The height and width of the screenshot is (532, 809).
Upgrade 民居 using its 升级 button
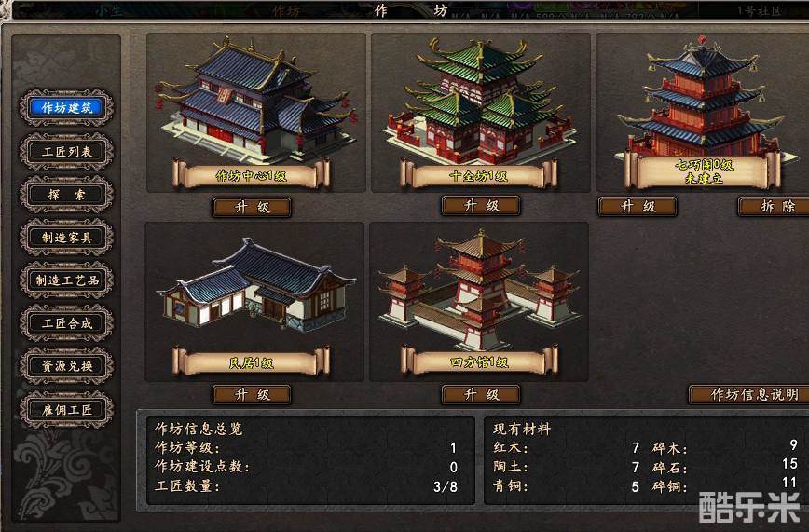(x=252, y=395)
